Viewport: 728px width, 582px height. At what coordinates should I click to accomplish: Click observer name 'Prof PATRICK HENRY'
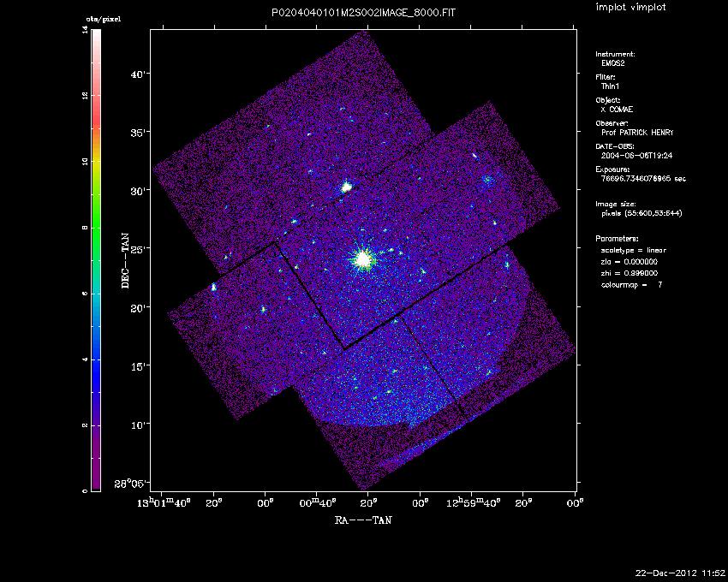637,133
